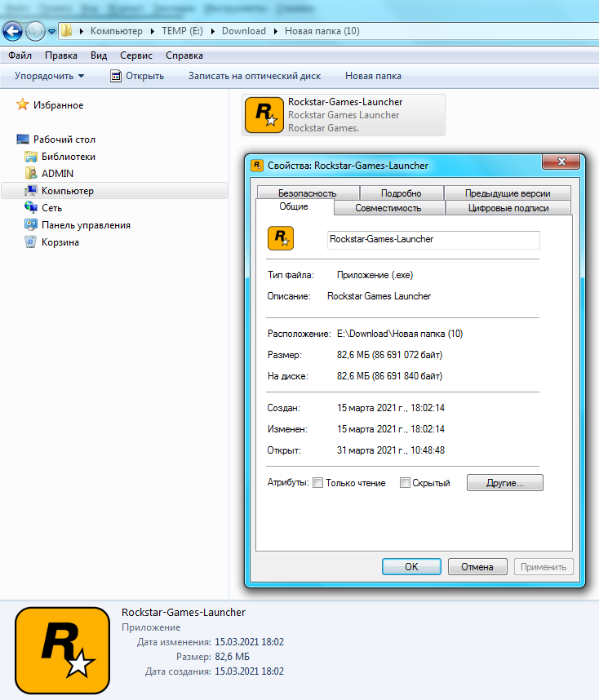
Task: Click the Применить button
Action: (544, 566)
